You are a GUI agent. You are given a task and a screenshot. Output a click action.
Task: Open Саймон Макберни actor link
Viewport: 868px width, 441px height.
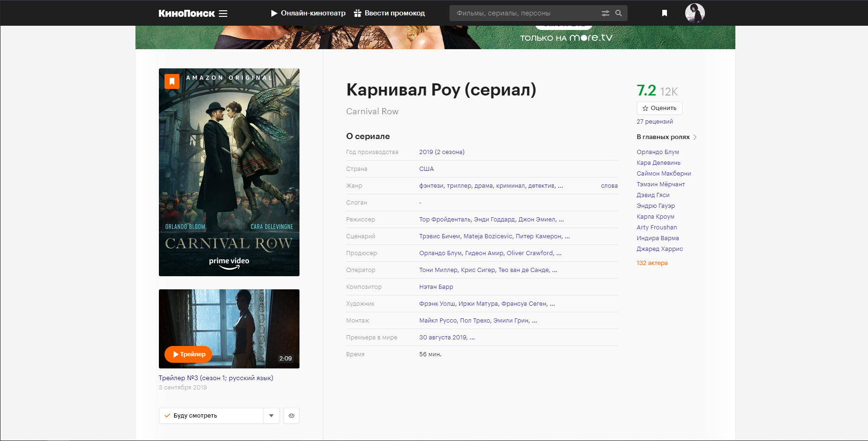click(664, 174)
